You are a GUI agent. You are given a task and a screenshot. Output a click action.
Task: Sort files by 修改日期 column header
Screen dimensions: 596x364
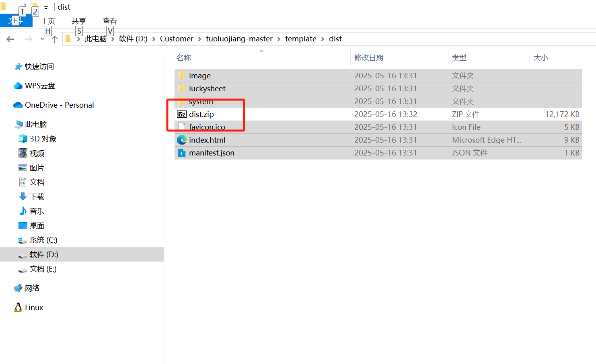[x=368, y=58]
